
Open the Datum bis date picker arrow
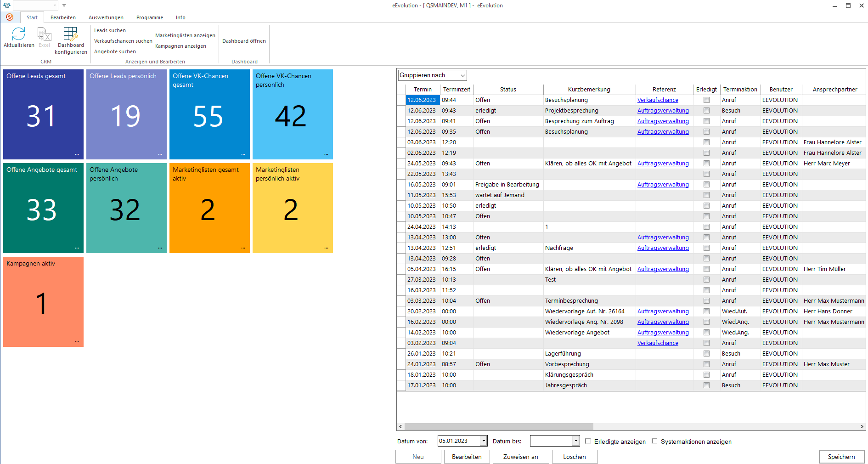coord(575,441)
